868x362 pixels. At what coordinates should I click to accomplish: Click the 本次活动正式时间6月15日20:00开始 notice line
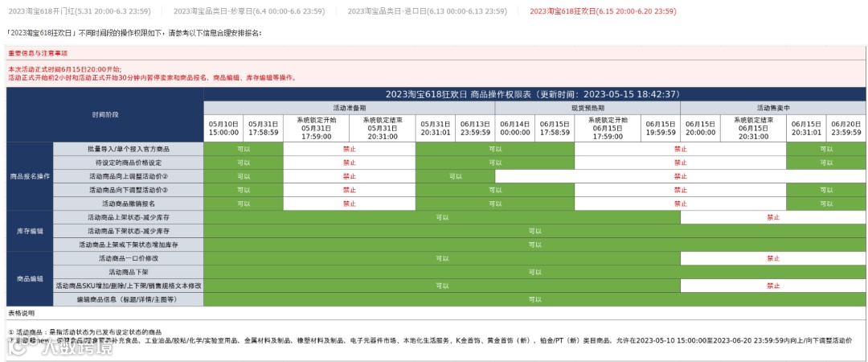pos(65,70)
